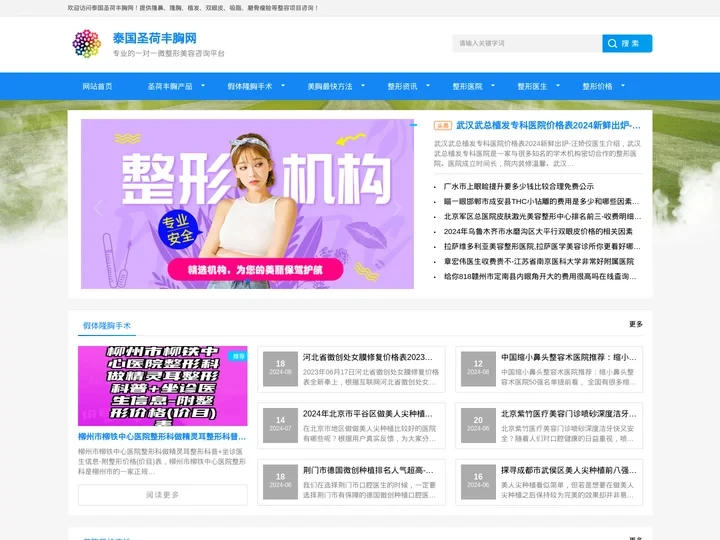This screenshot has height=540, width=720.
Task: Click the 20 2024-06 date badge
Action: click(x=478, y=425)
